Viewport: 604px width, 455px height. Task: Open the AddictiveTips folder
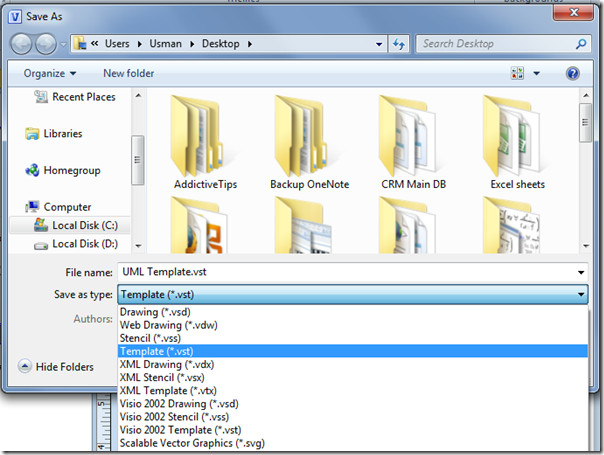tap(205, 143)
